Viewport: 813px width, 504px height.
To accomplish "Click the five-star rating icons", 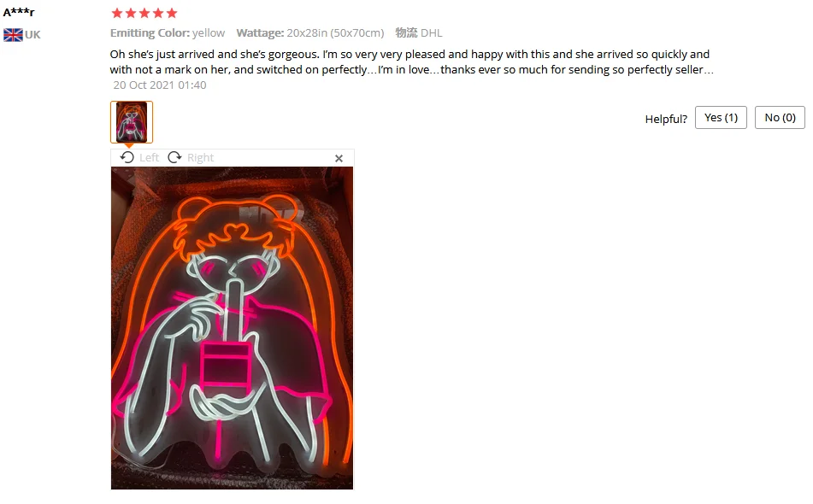I will pyautogui.click(x=144, y=13).
